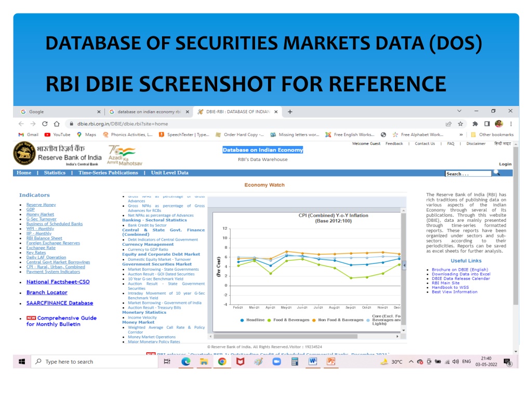Open the notification center icon

pyautogui.click(x=508, y=362)
